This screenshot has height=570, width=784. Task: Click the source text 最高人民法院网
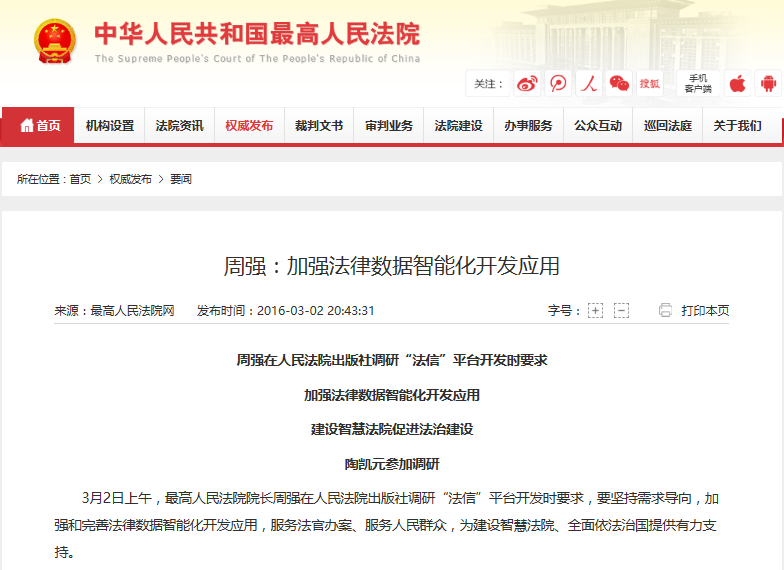pyautogui.click(x=132, y=310)
